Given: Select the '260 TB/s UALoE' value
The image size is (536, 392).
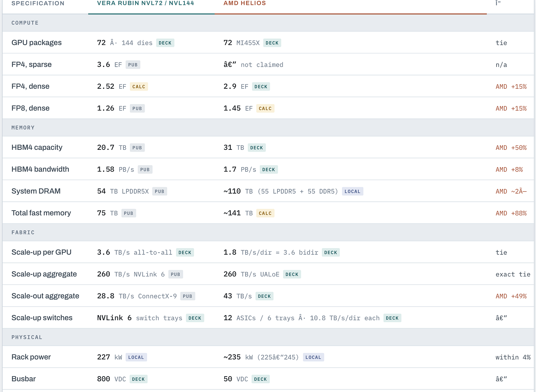Looking at the screenshot, I should coord(251,274).
